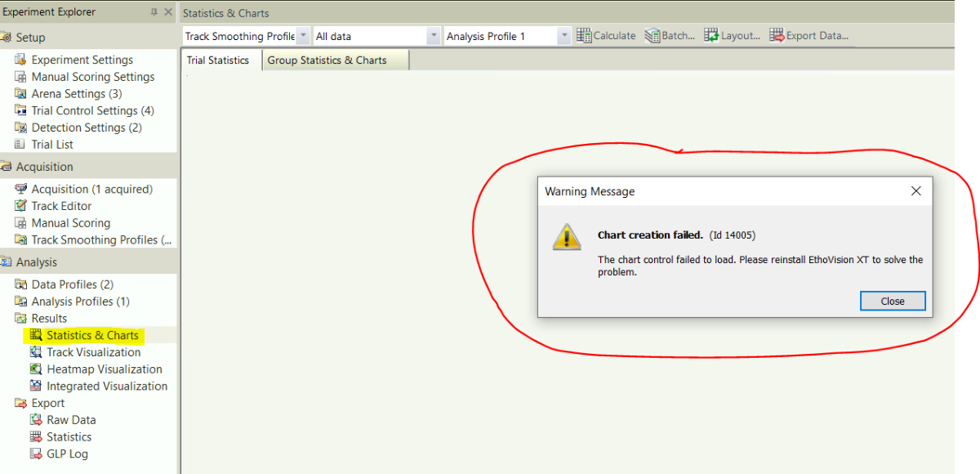Screen dimensions: 980x474
Task: Click the warning triangle icon in dialog
Action: [x=566, y=237]
